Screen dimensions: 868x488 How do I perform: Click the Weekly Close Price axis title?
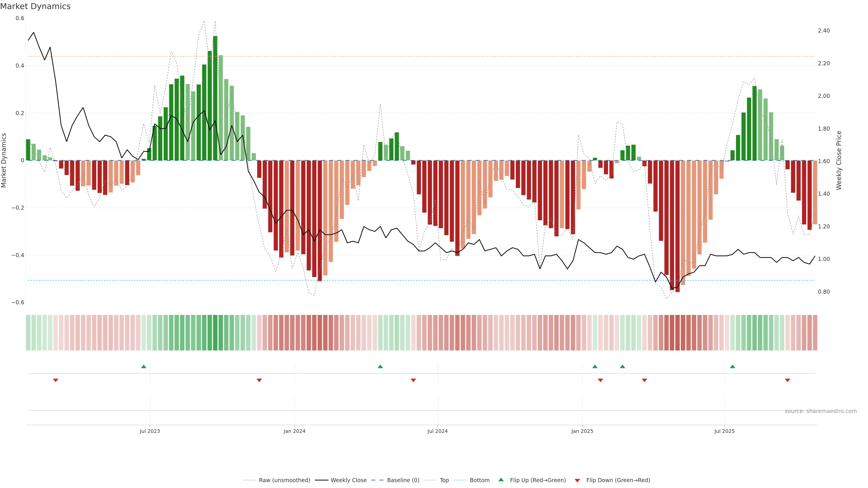point(839,160)
